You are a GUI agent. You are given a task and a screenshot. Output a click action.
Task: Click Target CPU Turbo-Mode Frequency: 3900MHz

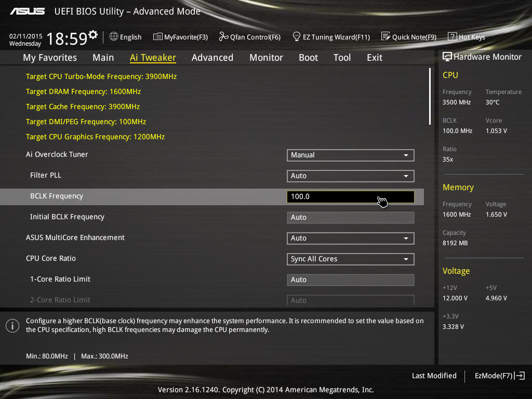click(x=101, y=76)
